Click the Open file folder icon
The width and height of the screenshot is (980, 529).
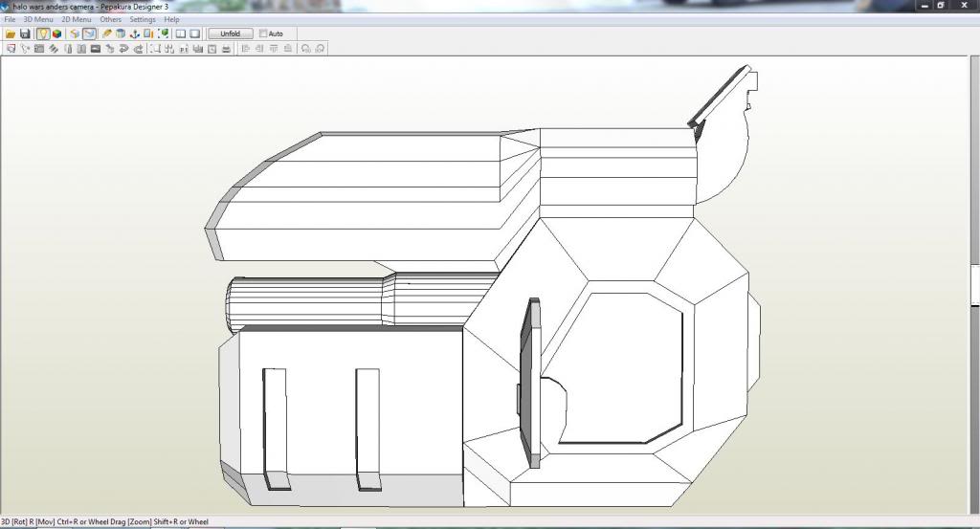[x=11, y=33]
